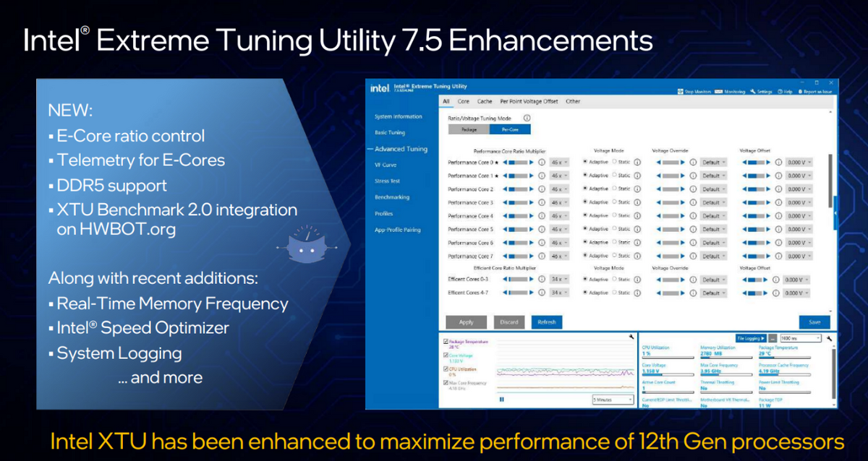Toggle Core Voltage graph checkbox
This screenshot has width=868, height=461.
[x=445, y=355]
